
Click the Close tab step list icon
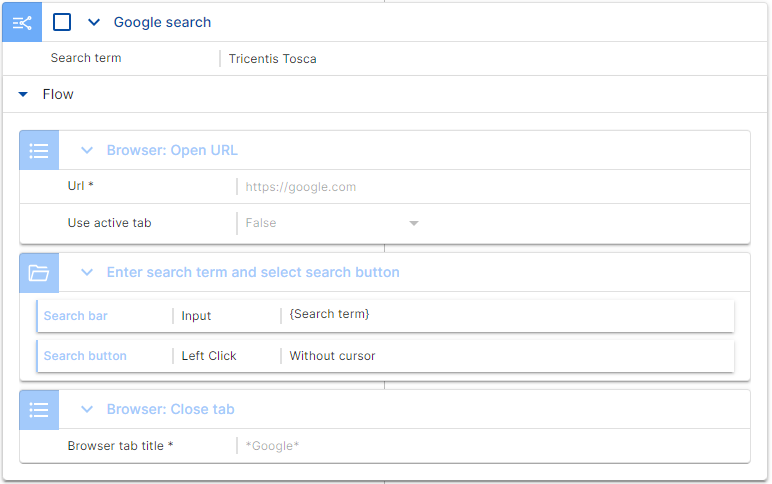coord(39,409)
